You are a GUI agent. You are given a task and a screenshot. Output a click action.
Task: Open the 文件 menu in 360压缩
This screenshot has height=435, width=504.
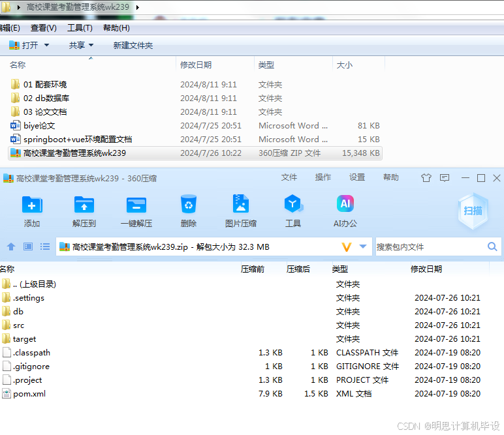(289, 177)
